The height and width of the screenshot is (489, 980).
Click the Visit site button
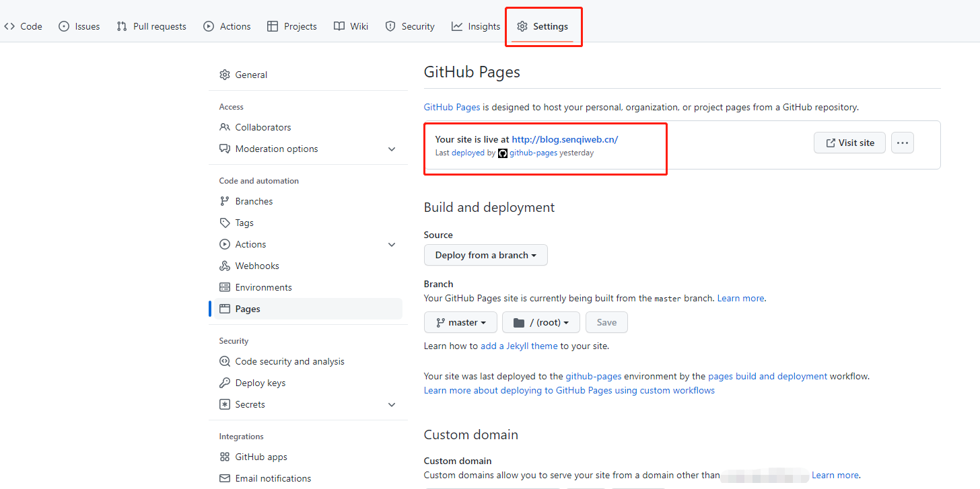(x=849, y=143)
